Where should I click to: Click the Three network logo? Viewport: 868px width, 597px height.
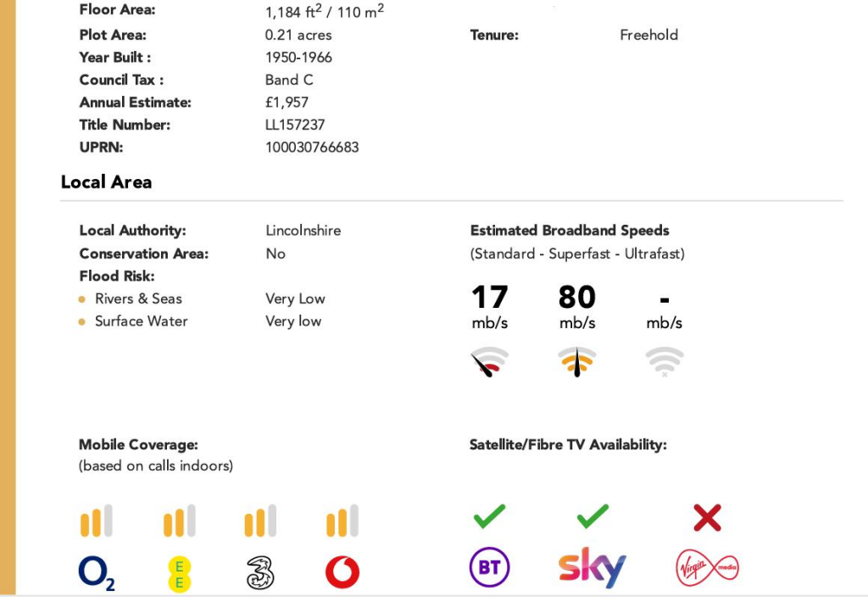click(259, 573)
